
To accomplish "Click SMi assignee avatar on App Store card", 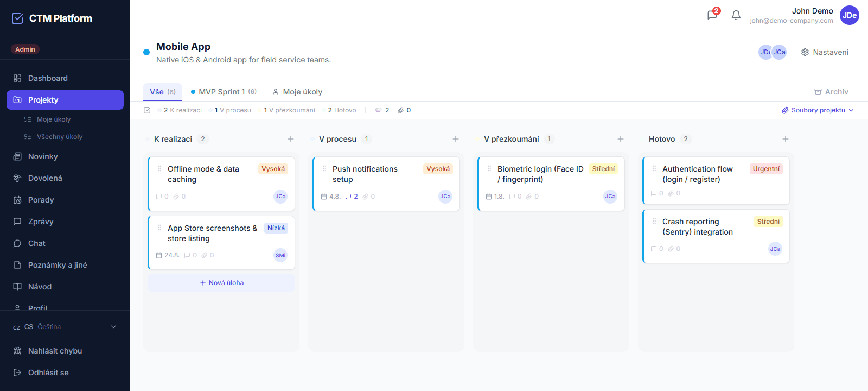I will point(280,255).
